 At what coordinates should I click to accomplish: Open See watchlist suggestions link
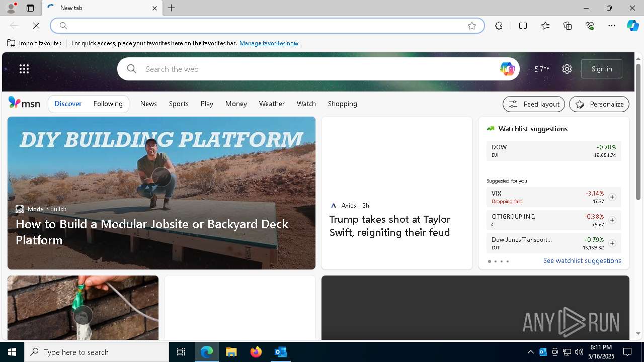(x=582, y=260)
